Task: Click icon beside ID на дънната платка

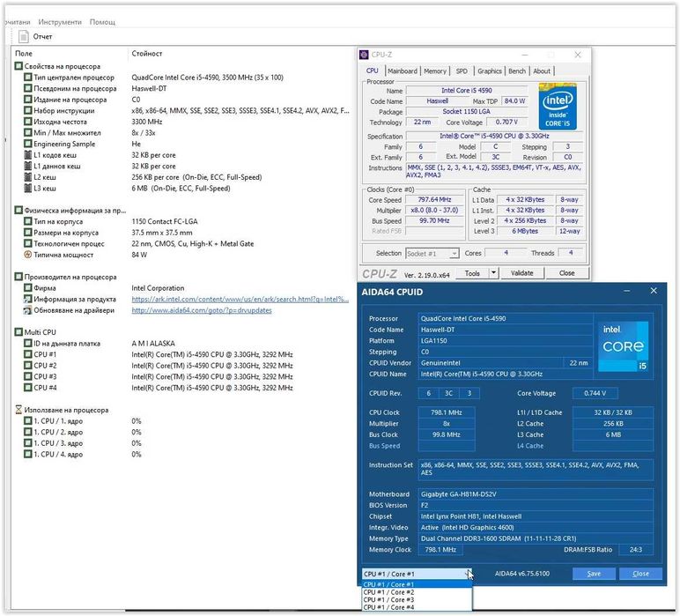Action: pos(28,343)
